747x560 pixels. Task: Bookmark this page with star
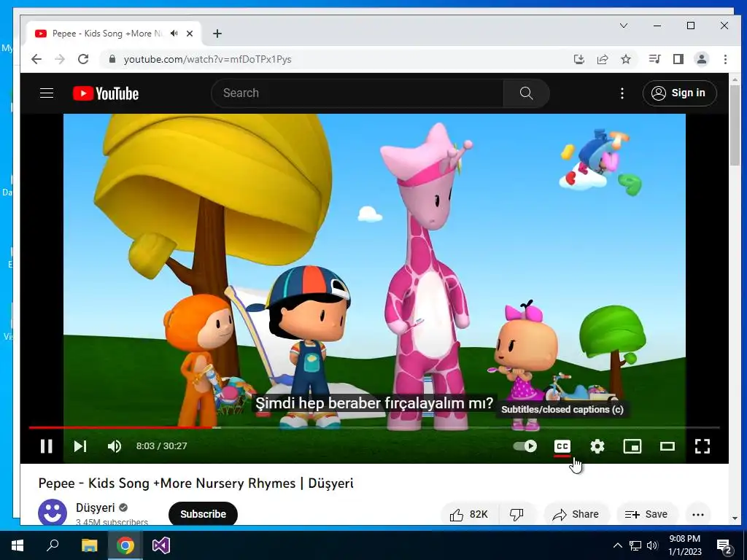625,59
